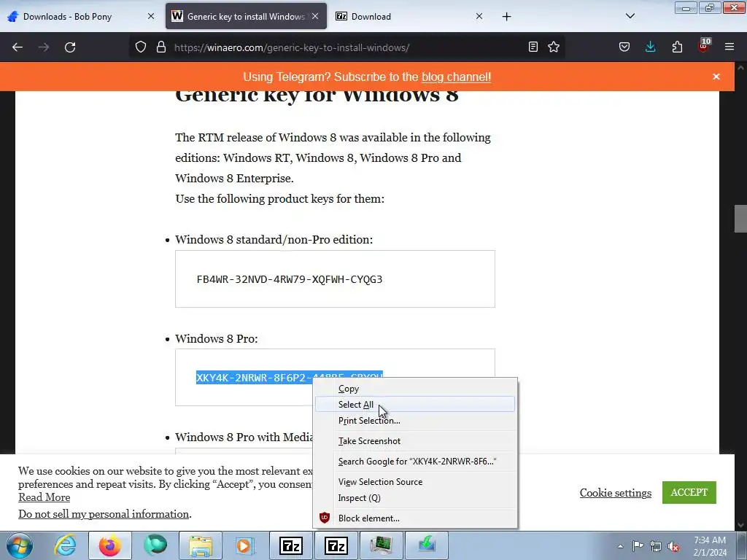The height and width of the screenshot is (560, 747).
Task: Choose View Selection Source
Action: click(415, 482)
